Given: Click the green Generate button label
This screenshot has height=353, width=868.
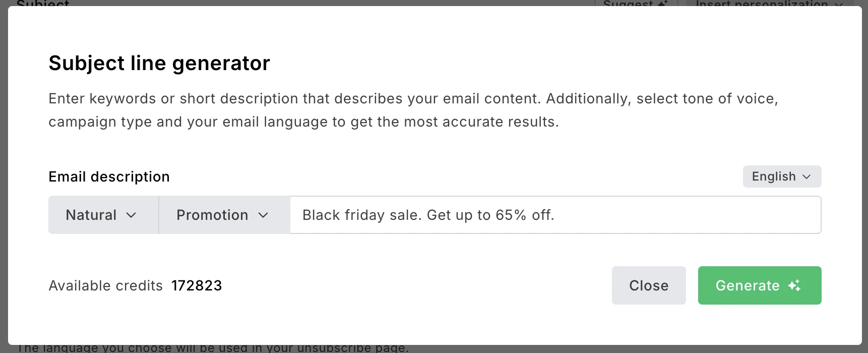Looking at the screenshot, I should point(747,285).
